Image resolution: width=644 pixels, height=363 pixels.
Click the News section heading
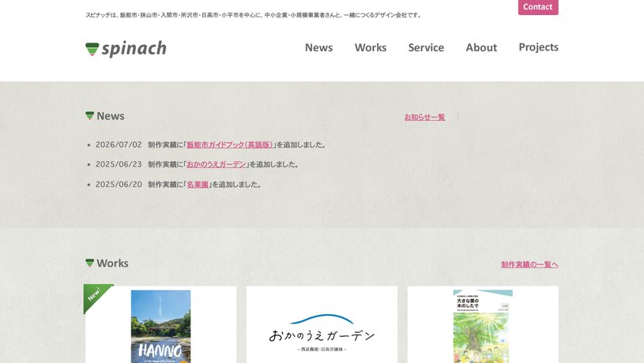point(105,116)
